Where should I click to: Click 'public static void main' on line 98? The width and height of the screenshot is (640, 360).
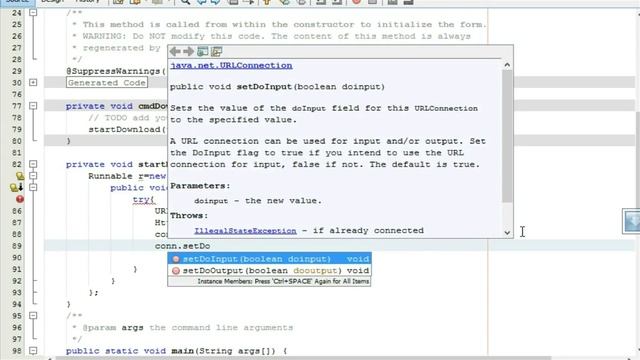130,351
